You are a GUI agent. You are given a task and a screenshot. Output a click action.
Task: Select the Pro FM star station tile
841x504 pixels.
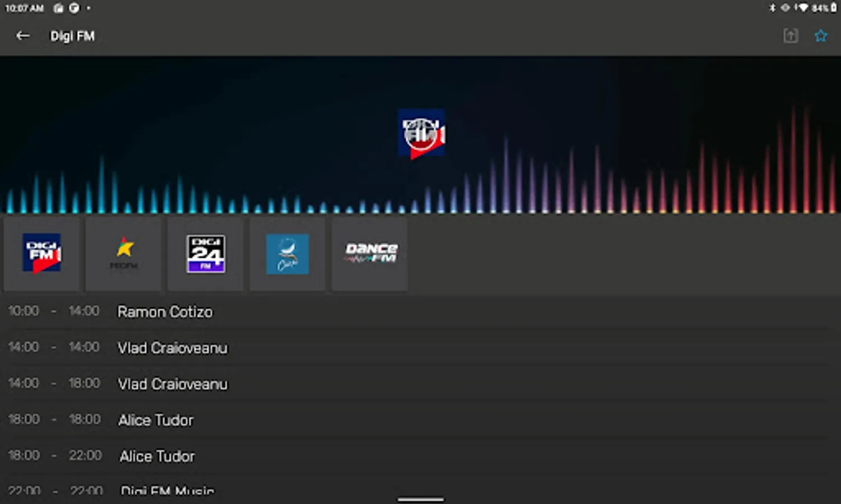123,254
